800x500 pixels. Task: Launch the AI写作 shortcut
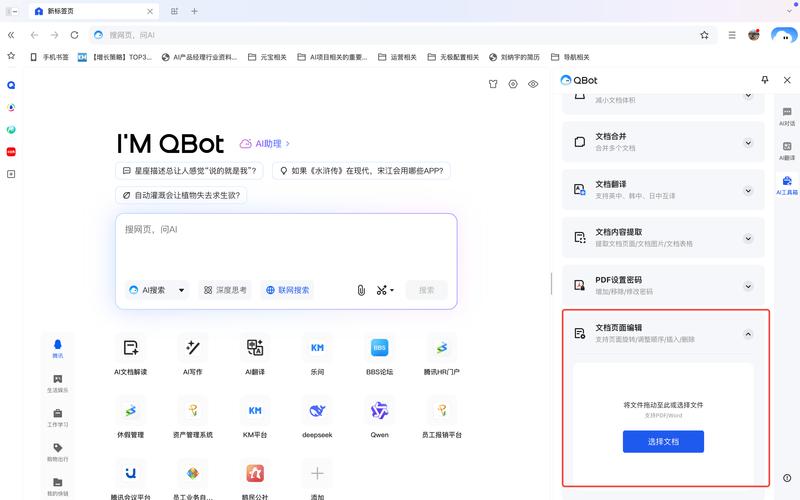(x=193, y=355)
